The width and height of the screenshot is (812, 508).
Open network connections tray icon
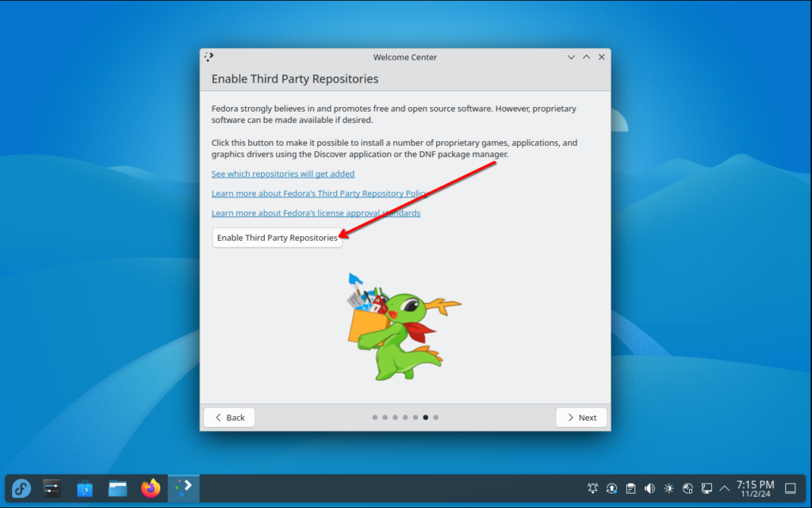(707, 488)
